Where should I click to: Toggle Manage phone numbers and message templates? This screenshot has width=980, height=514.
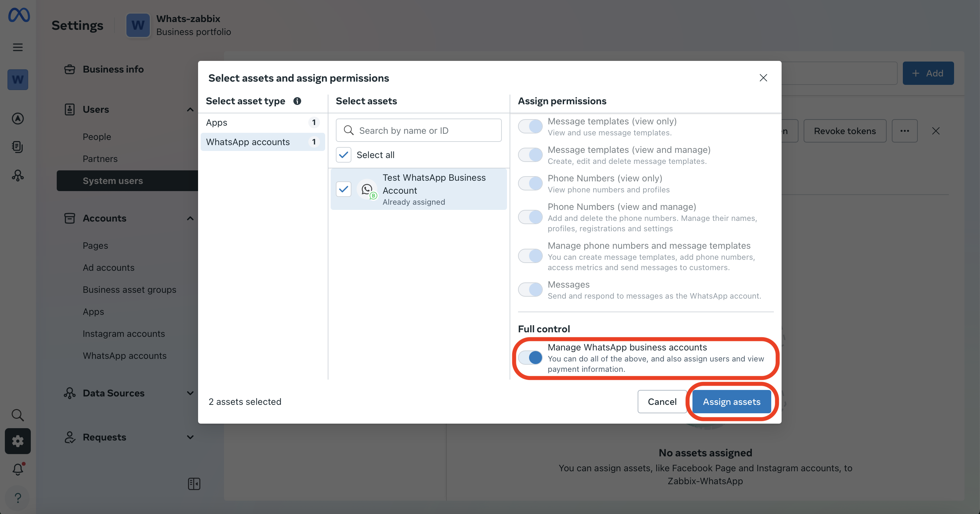click(x=530, y=256)
